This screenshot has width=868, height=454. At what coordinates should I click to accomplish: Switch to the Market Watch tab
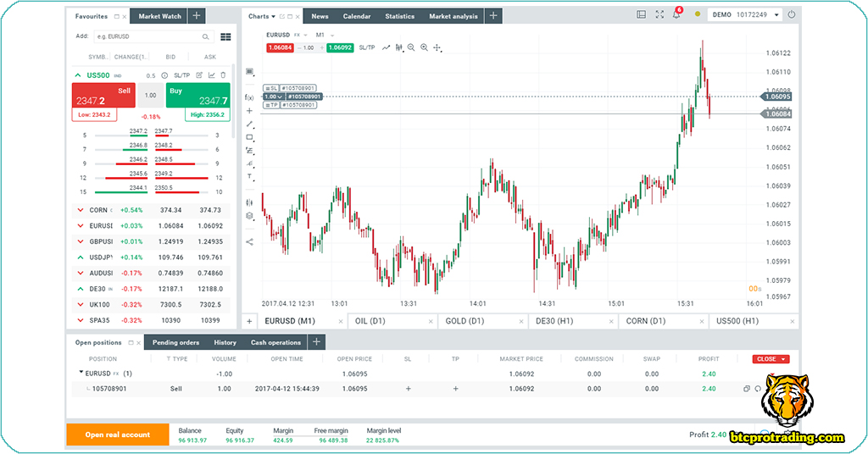point(159,16)
